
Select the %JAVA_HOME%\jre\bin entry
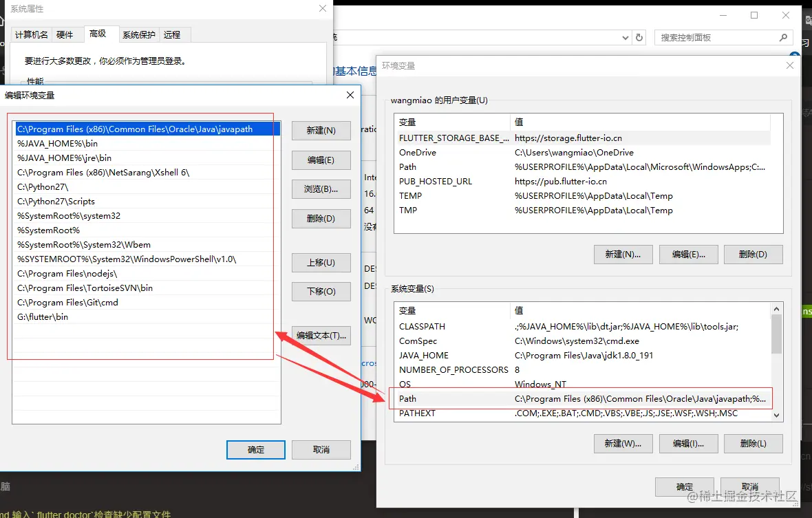click(147, 158)
